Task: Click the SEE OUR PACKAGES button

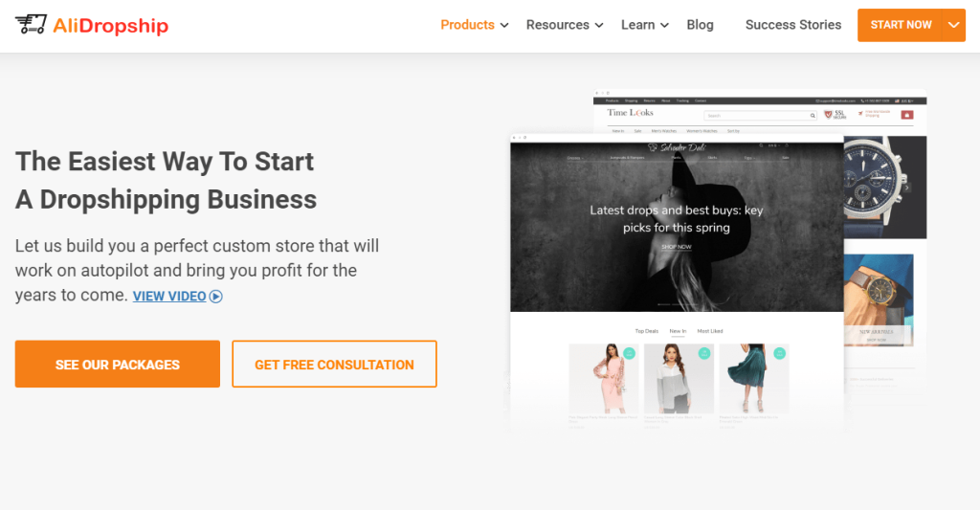Action: click(118, 364)
